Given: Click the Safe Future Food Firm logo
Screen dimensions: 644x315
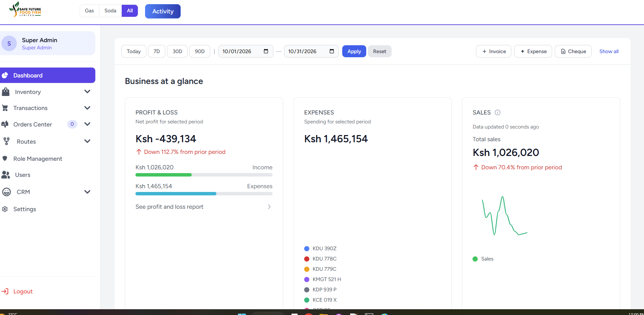Looking at the screenshot, I should coord(25,9).
